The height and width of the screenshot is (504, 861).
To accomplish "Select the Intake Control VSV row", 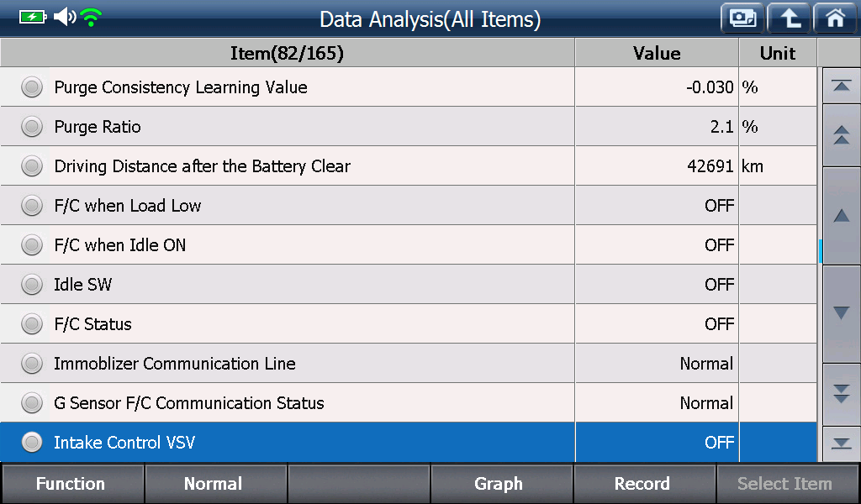I will 408,443.
